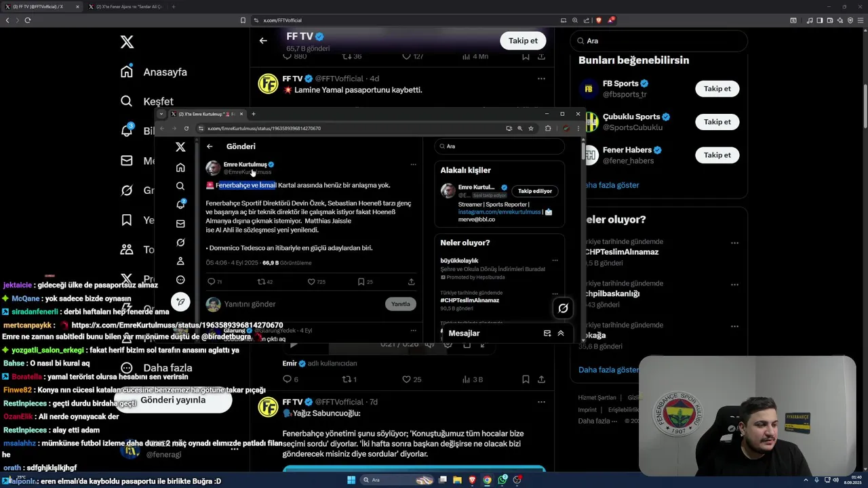Screen dimensions: 868x488
Task: Repost the Emir post with 1 repost
Action: (x=349, y=380)
